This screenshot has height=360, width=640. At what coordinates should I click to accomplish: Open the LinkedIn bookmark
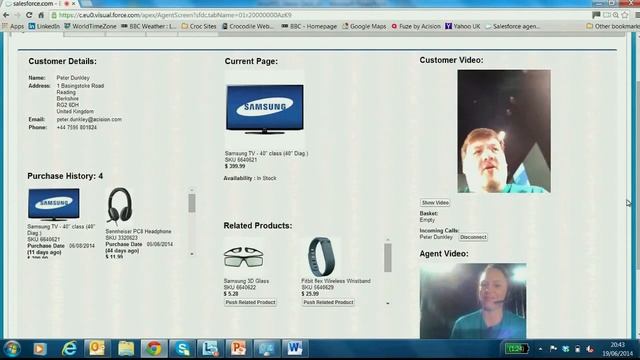click(44, 26)
